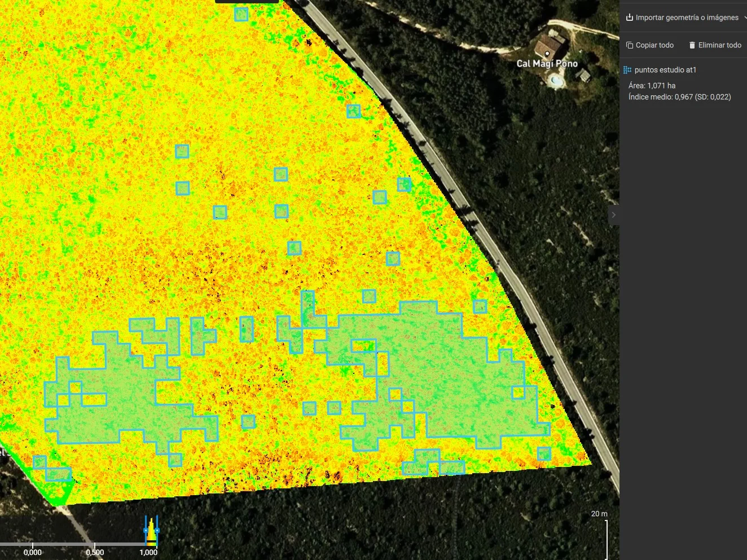The image size is (747, 560).
Task: Click the Cal Magi Pono map marker
Action: [547, 54]
